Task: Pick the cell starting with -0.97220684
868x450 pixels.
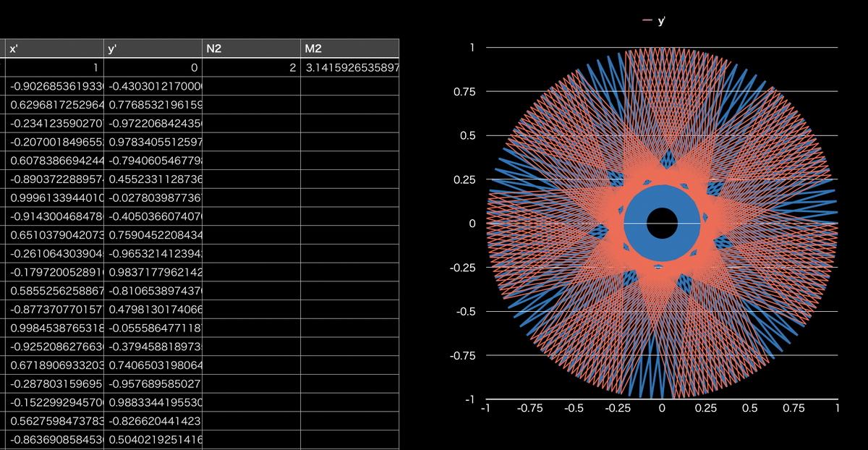Action: (x=153, y=123)
